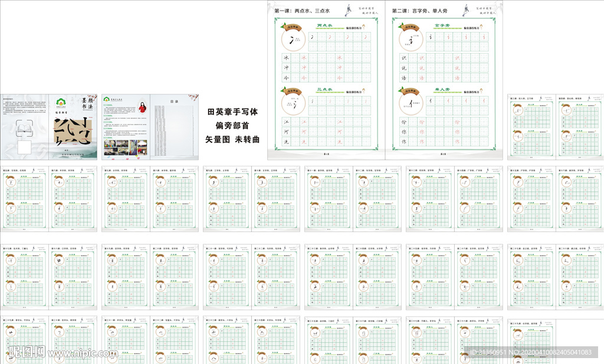The image size is (604, 364).
Task: Click the black 冷 character in practice grid
Action: 286,78
